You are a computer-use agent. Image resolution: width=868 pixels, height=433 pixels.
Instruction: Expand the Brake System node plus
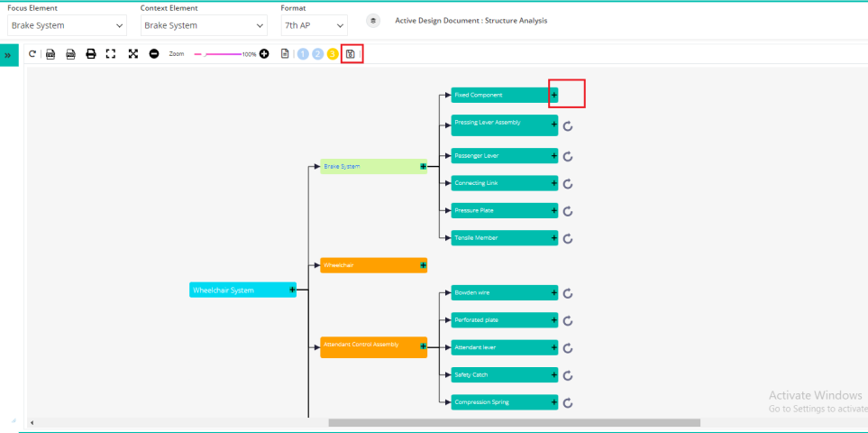tap(423, 166)
